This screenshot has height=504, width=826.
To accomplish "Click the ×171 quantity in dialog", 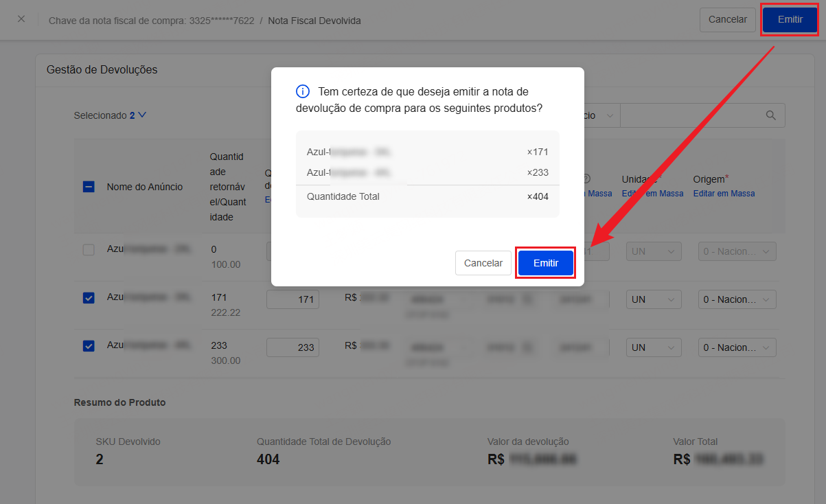I will pyautogui.click(x=538, y=152).
